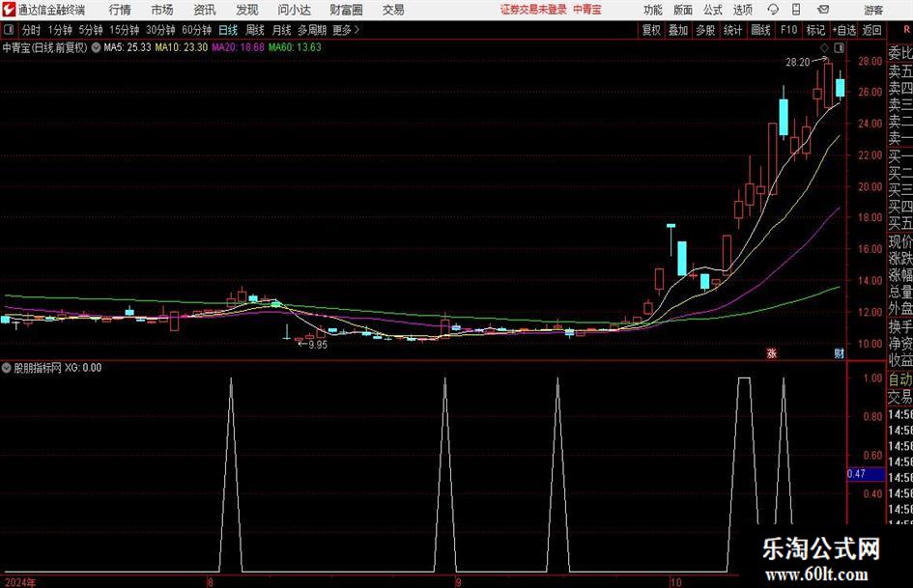Click the 标记 mark button
Viewport: 913px width, 588px height.
[815, 30]
